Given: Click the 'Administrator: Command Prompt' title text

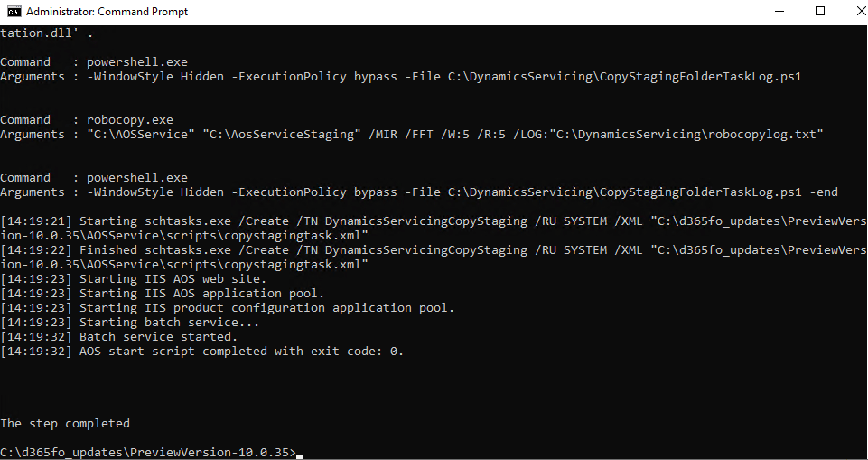Looking at the screenshot, I should pos(107,12).
